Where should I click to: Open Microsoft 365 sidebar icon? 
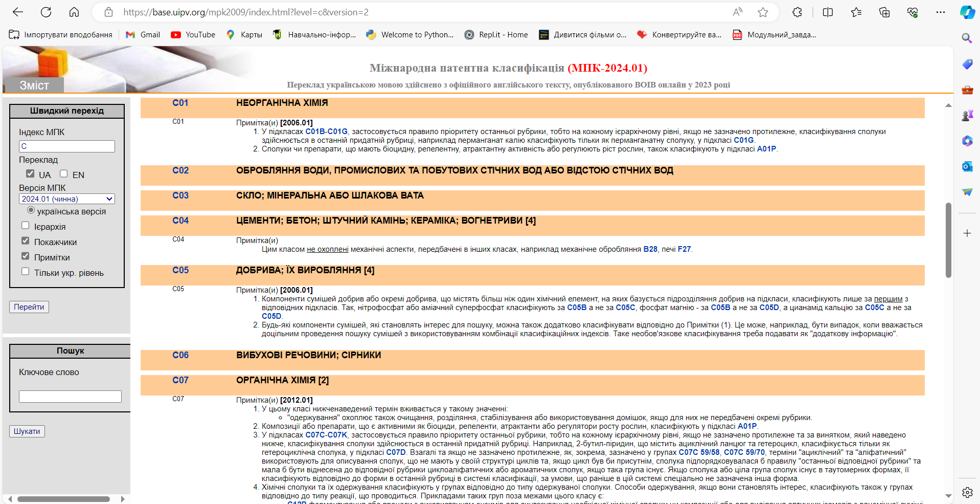pos(967,141)
